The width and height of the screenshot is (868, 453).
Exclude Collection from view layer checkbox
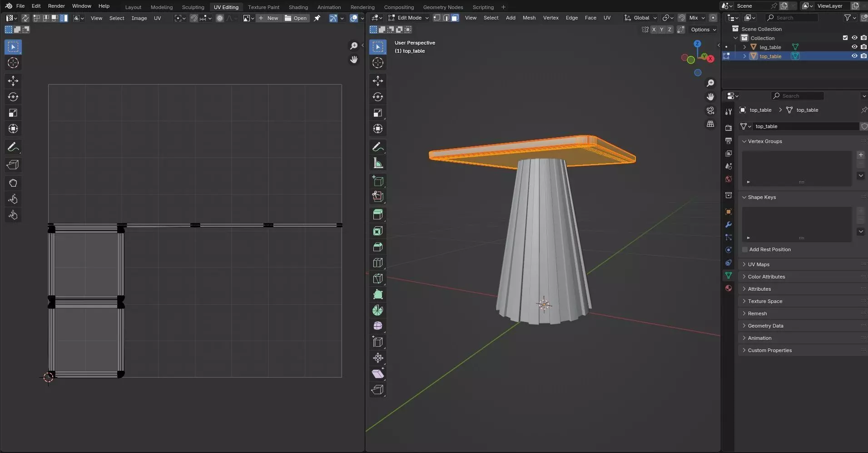point(845,38)
